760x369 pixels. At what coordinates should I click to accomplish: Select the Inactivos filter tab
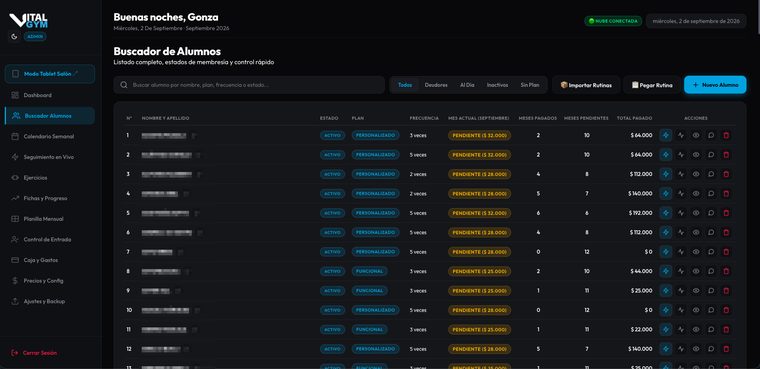click(497, 85)
